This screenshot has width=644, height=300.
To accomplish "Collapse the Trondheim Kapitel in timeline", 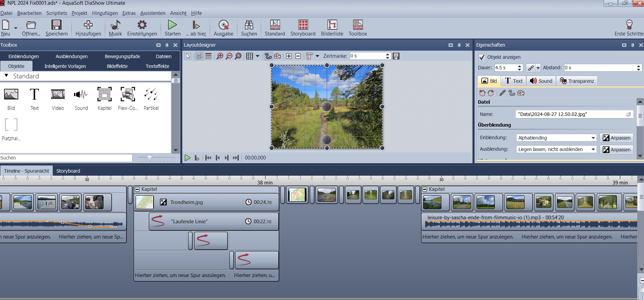I will click(x=137, y=189).
